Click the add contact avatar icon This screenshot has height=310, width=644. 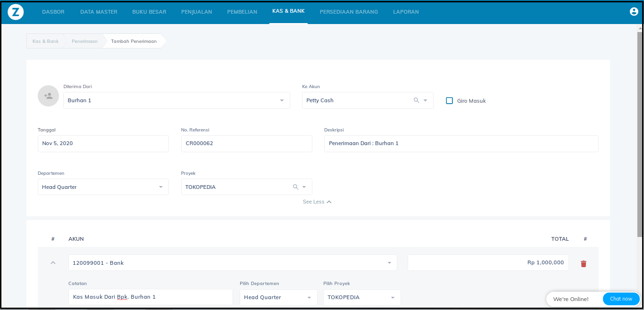click(48, 96)
